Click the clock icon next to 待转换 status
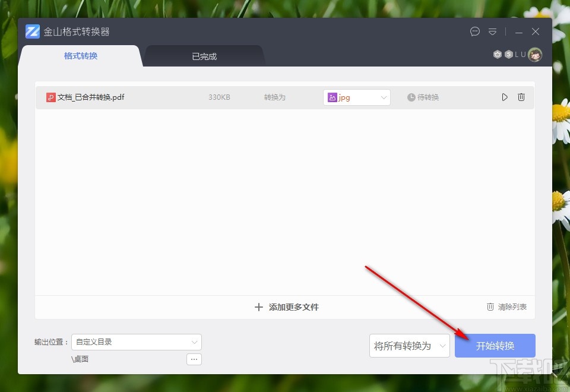Screen dimensions: 570x392 [410, 97]
